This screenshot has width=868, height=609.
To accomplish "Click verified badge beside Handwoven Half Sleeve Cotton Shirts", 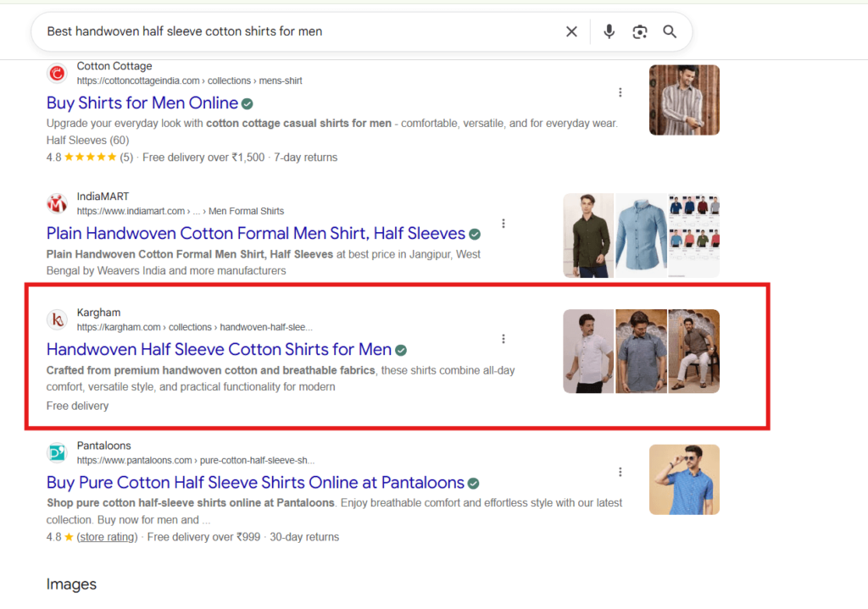I will click(x=401, y=351).
